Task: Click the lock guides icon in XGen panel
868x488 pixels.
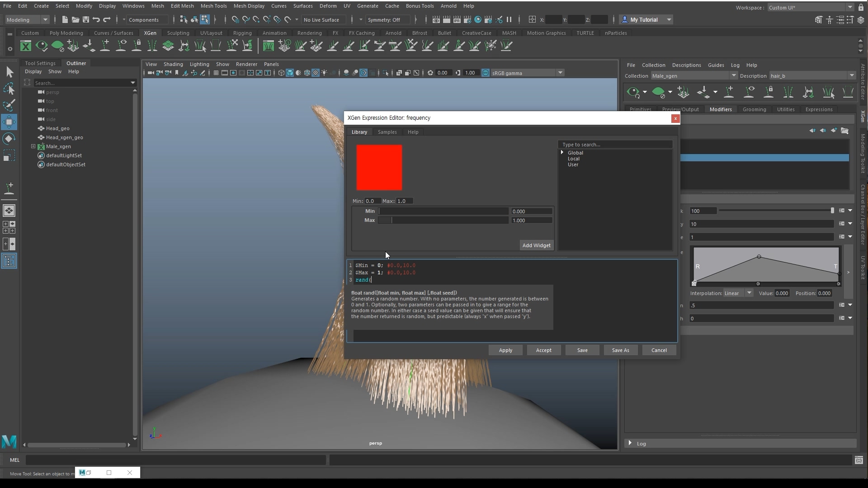Action: tap(769, 92)
